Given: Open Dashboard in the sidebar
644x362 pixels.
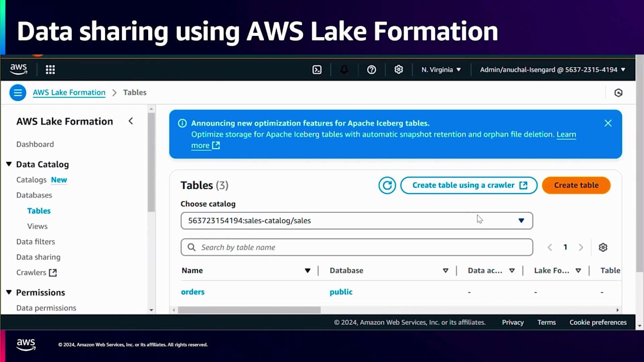Looking at the screenshot, I should tap(35, 144).
